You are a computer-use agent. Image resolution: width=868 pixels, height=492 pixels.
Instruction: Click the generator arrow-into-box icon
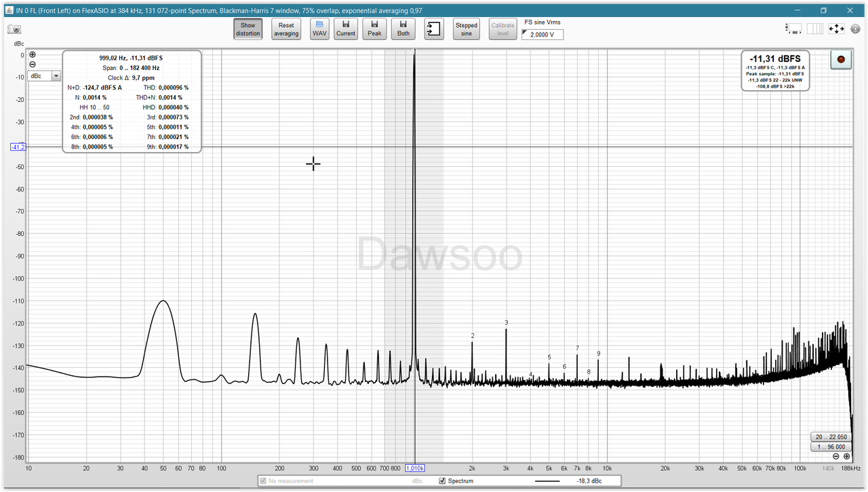click(434, 29)
